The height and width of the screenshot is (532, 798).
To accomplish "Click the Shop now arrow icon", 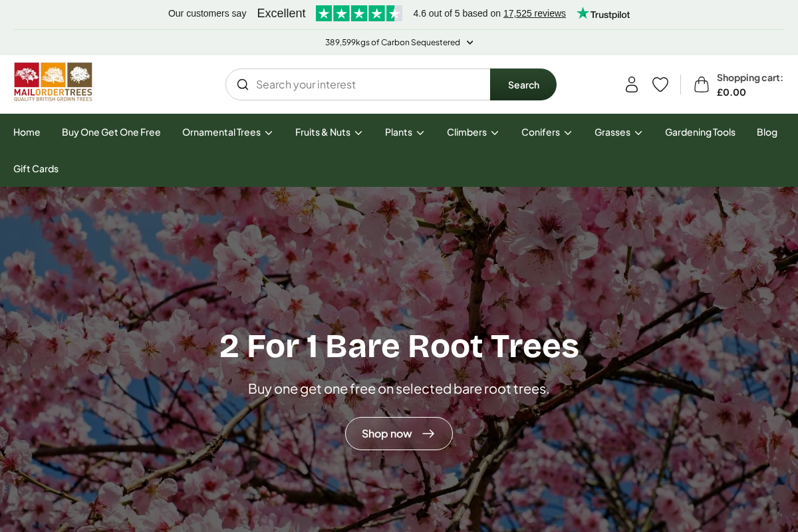I will 428,433.
